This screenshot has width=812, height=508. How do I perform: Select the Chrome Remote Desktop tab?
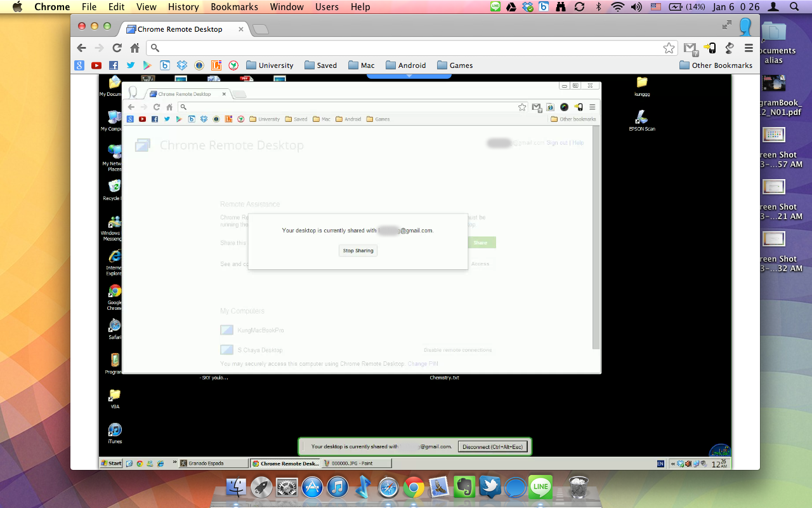tap(184, 29)
